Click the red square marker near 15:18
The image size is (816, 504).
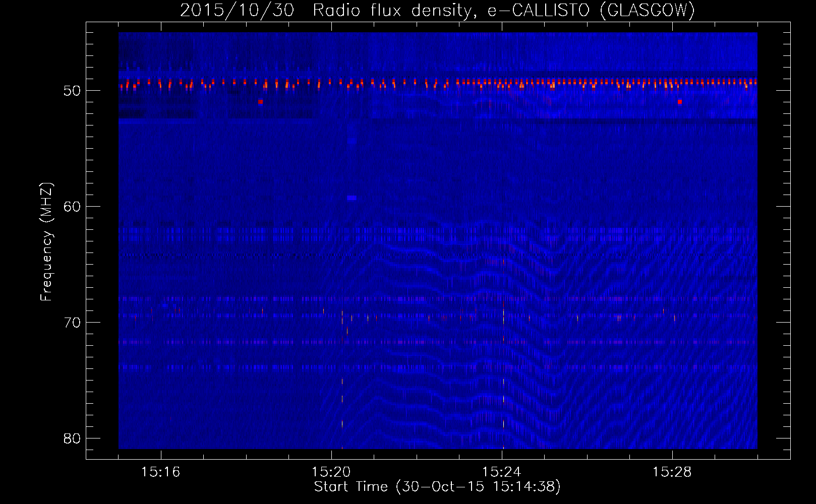pyautogui.click(x=260, y=102)
